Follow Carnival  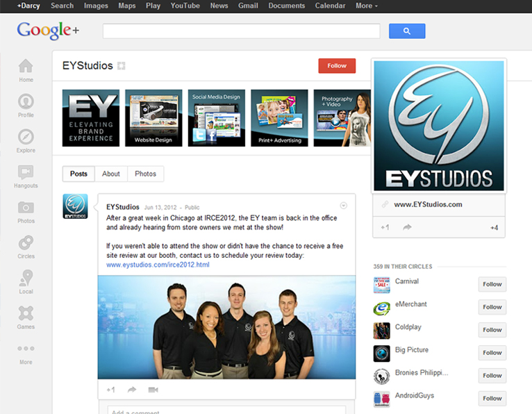[x=492, y=284]
